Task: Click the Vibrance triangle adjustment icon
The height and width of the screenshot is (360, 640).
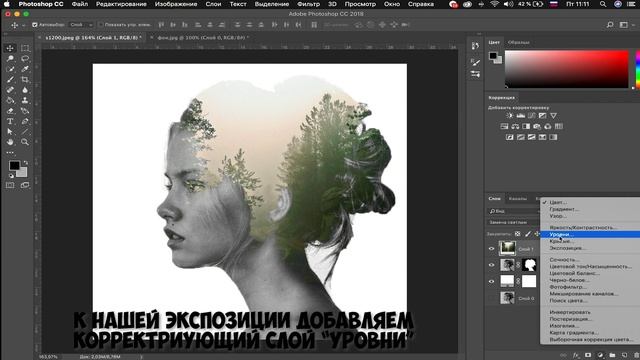Action: [x=553, y=116]
